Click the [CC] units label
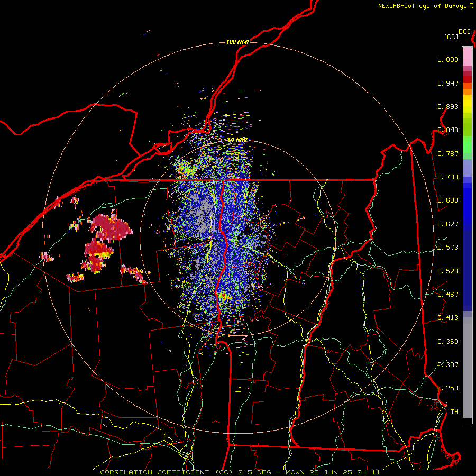476x476 pixels. point(451,36)
